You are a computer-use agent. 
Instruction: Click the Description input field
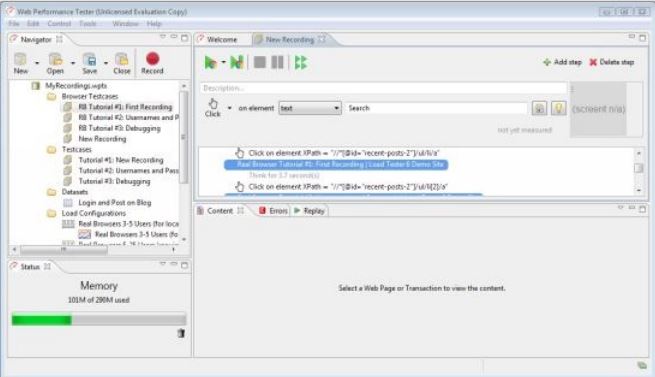coord(383,88)
